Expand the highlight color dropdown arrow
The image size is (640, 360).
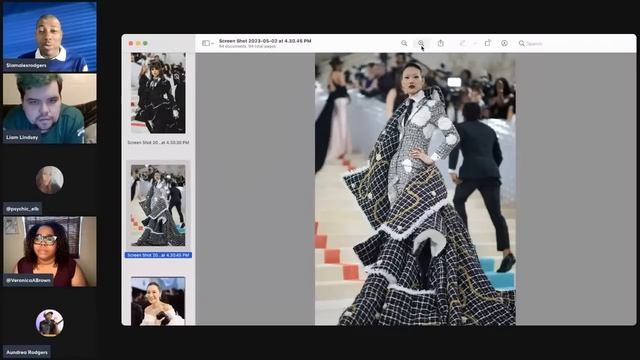pyautogui.click(x=475, y=43)
